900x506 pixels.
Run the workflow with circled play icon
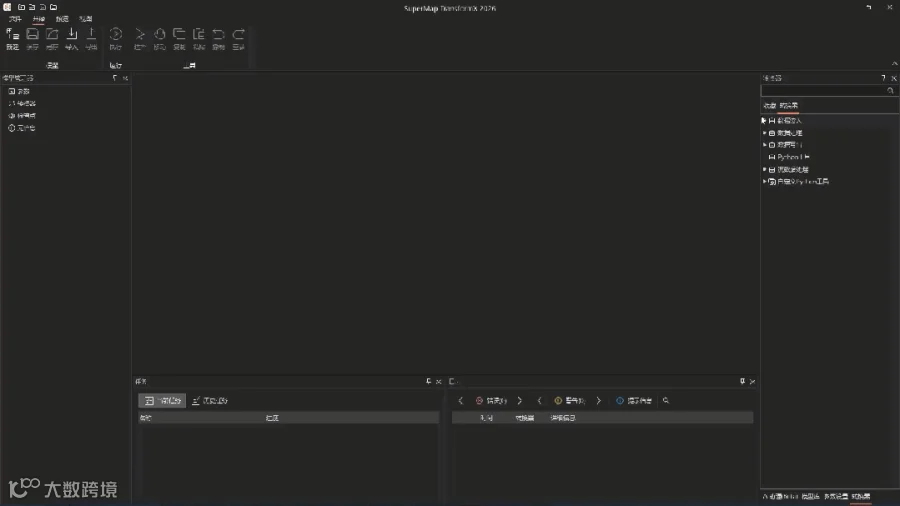coord(115,34)
